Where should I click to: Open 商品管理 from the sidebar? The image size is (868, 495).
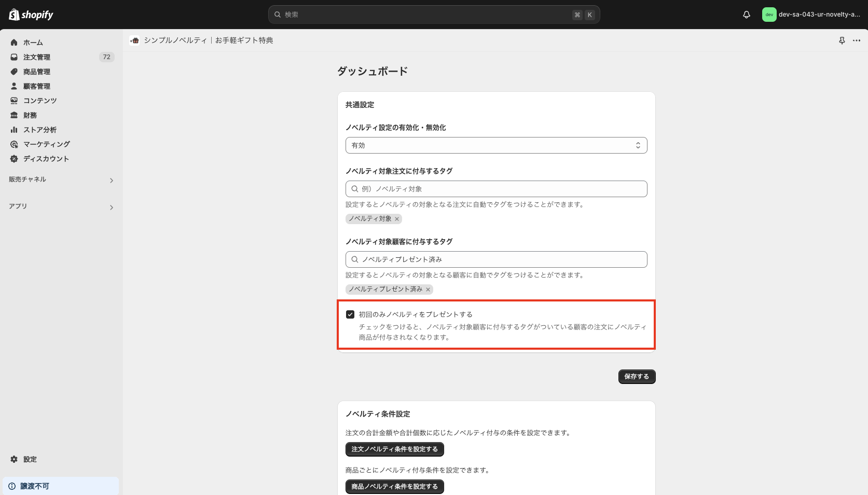pos(36,71)
